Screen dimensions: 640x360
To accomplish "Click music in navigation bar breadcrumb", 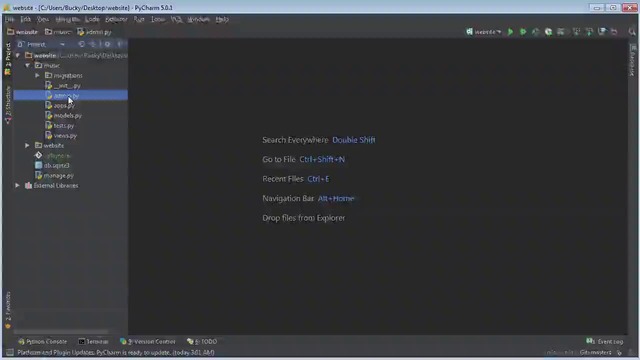I will point(58,32).
